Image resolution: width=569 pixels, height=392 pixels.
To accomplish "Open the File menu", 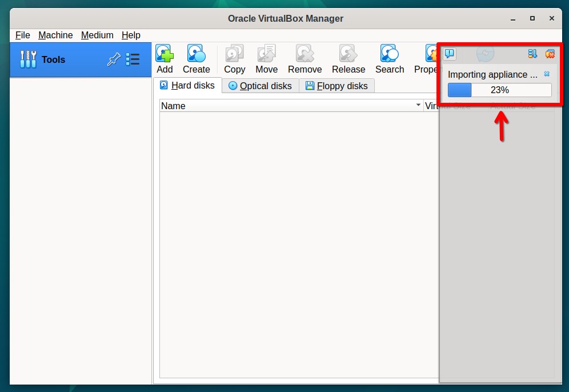I will 22,35.
